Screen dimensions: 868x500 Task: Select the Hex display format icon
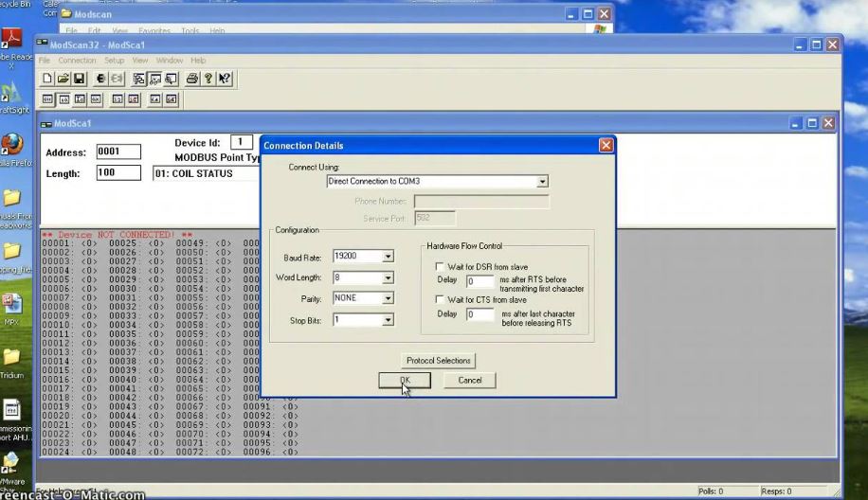click(96, 99)
